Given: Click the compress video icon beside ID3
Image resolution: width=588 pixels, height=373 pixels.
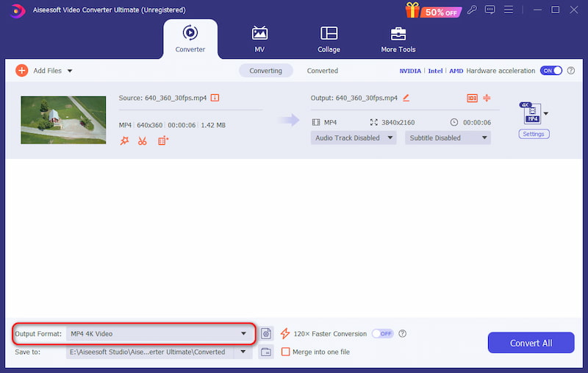Looking at the screenshot, I should 487,98.
